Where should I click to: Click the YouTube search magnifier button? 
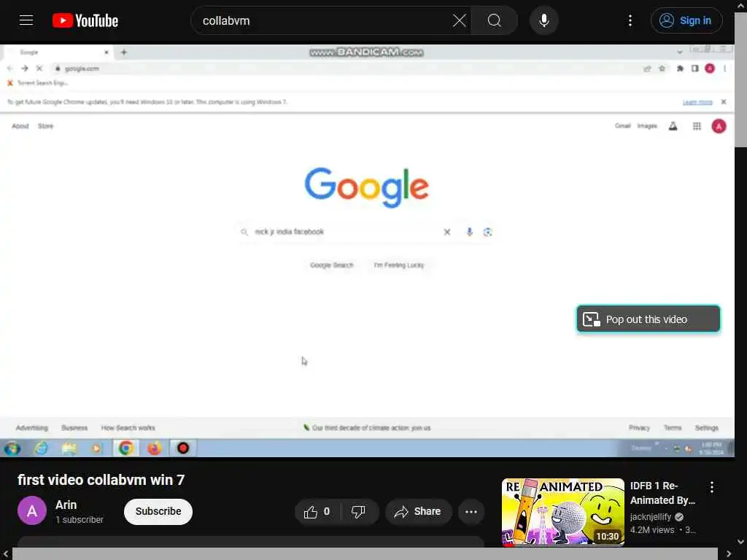pos(495,20)
